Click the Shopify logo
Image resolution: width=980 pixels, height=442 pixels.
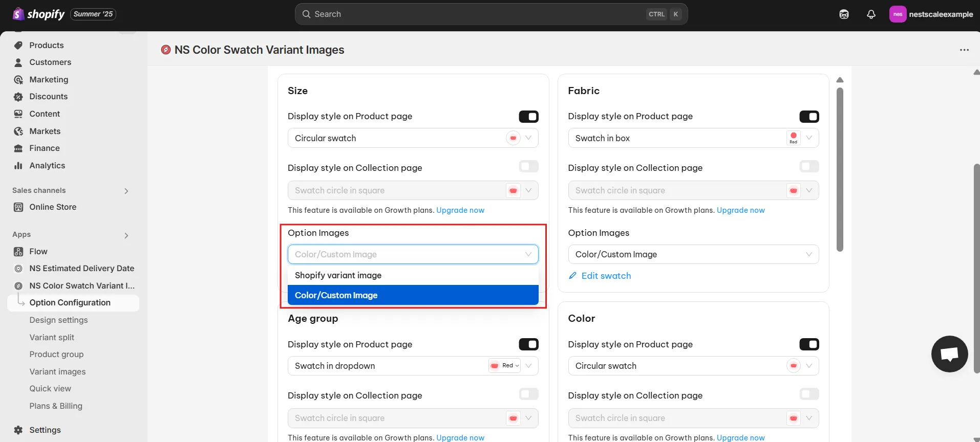click(38, 14)
